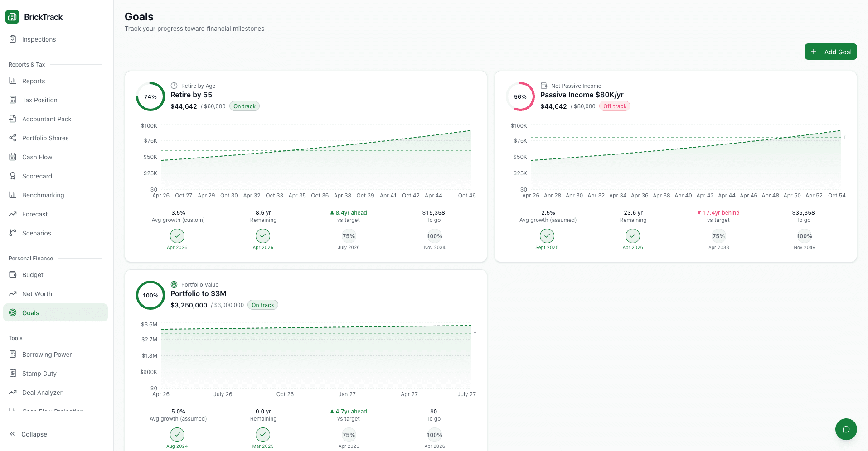The image size is (868, 451).
Task: Open the Net Worth page
Action: [55, 294]
